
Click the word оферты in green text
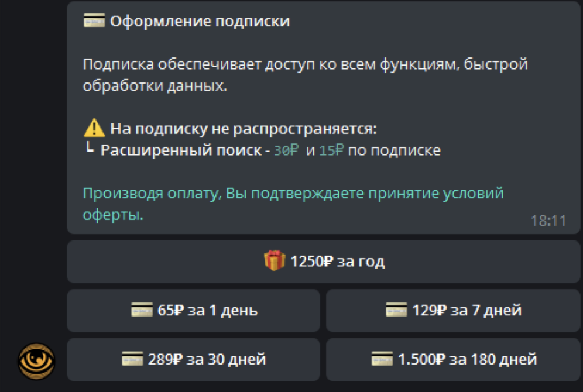(113, 215)
